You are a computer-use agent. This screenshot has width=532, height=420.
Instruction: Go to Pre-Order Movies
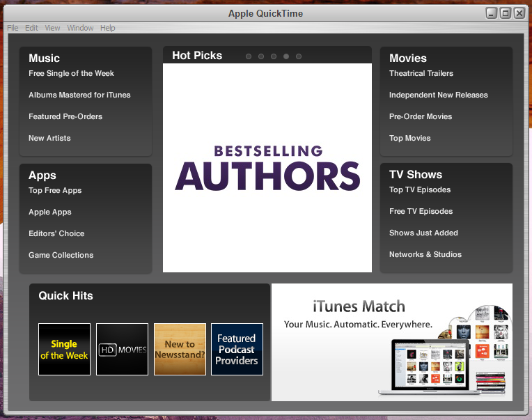[421, 116]
